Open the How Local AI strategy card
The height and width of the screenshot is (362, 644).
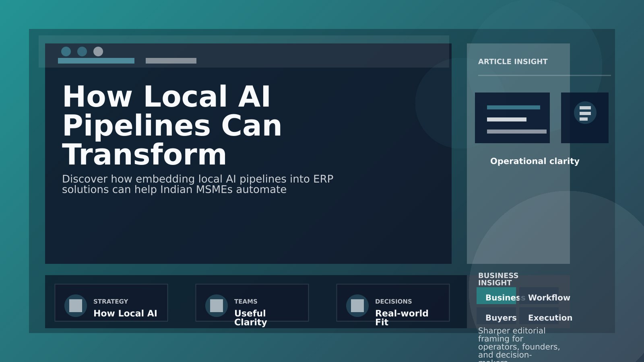111,303
